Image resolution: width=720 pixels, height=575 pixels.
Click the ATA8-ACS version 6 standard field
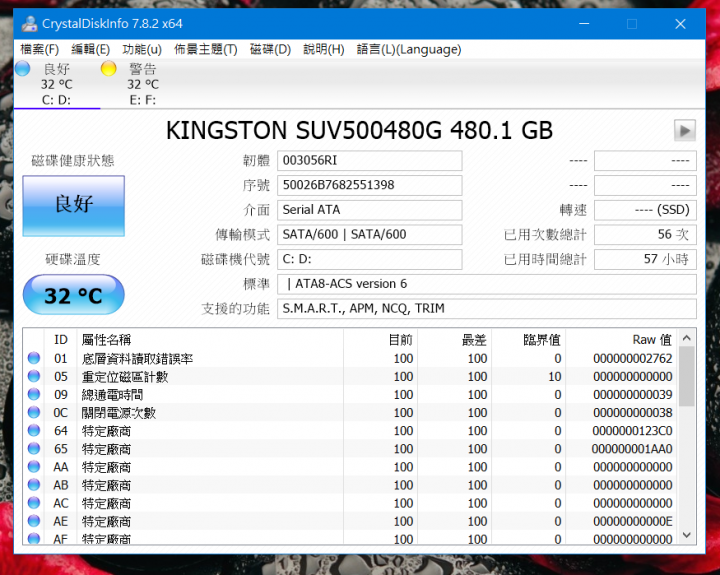pyautogui.click(x=487, y=284)
